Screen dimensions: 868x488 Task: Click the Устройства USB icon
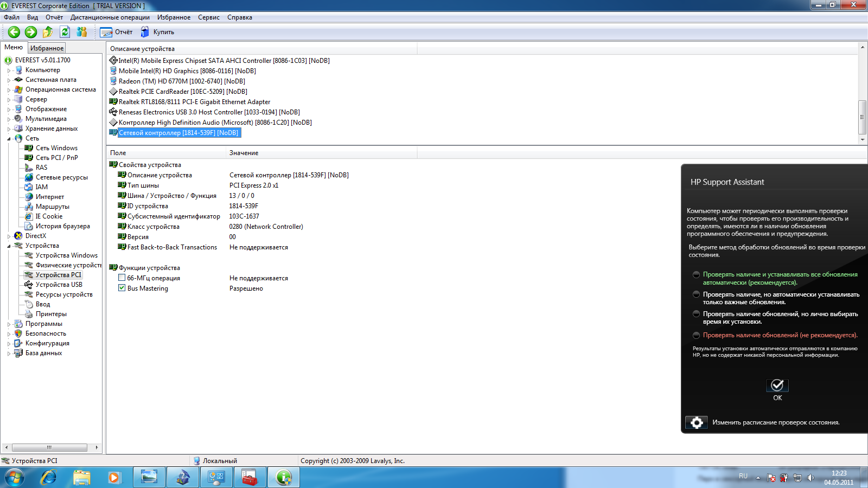29,285
